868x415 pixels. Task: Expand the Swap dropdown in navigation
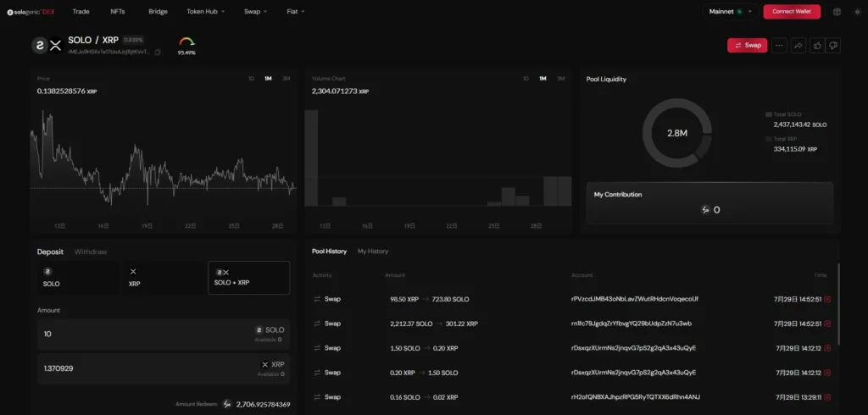click(x=255, y=12)
